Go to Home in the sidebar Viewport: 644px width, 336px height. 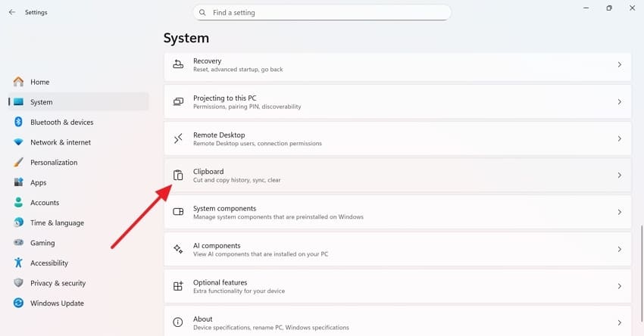[x=40, y=82]
